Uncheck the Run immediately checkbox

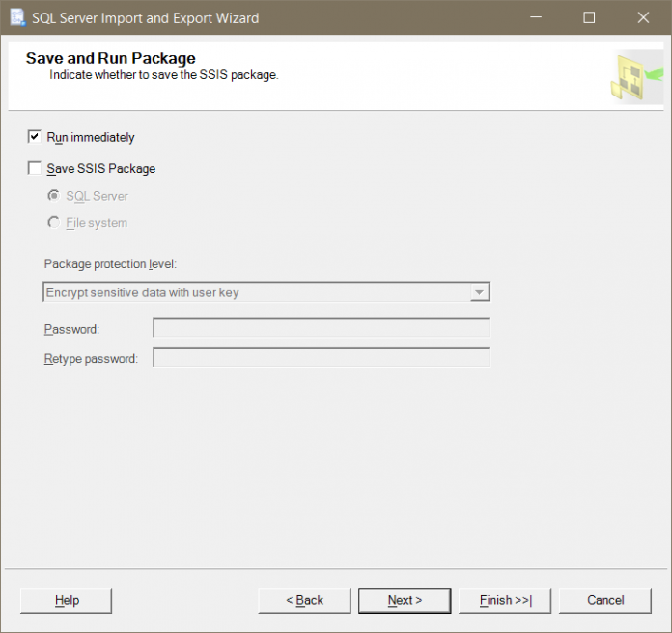(x=36, y=137)
